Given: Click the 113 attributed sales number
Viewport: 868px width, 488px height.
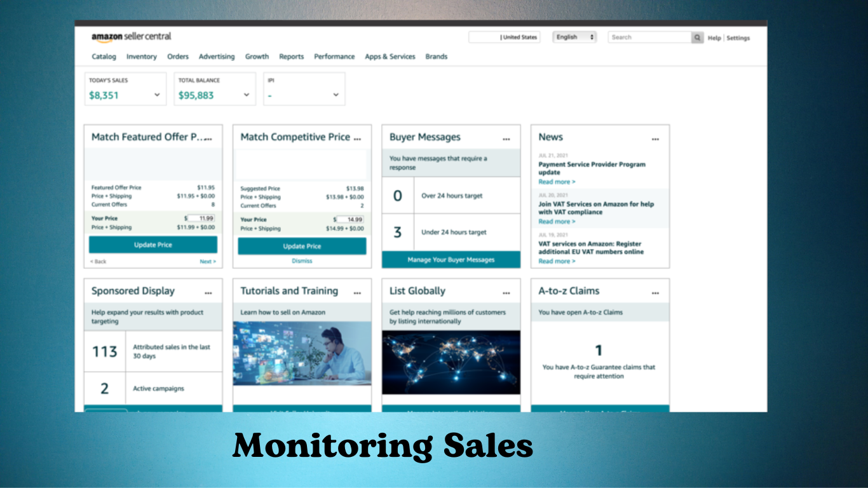Looking at the screenshot, I should [105, 351].
